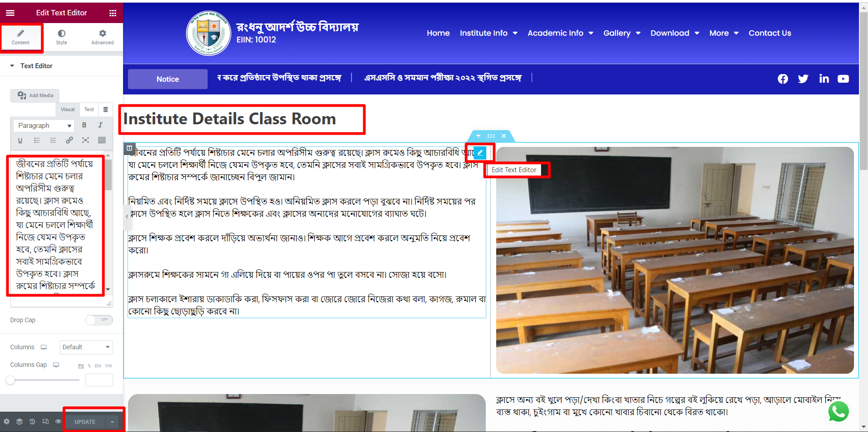Delete section with X handle
The image size is (868, 432).
tap(503, 136)
